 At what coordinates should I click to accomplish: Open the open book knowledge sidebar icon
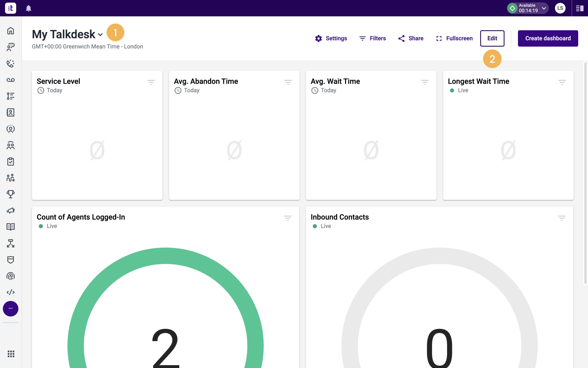tap(10, 227)
